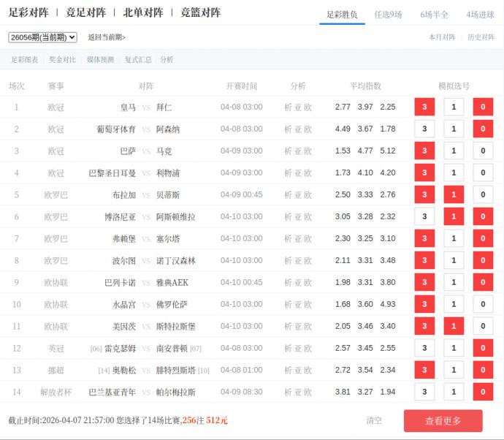Deselect draw pick 1 for 布拉加 vs 贝蒂斯
Screen dimensions: 504x440
(454, 195)
